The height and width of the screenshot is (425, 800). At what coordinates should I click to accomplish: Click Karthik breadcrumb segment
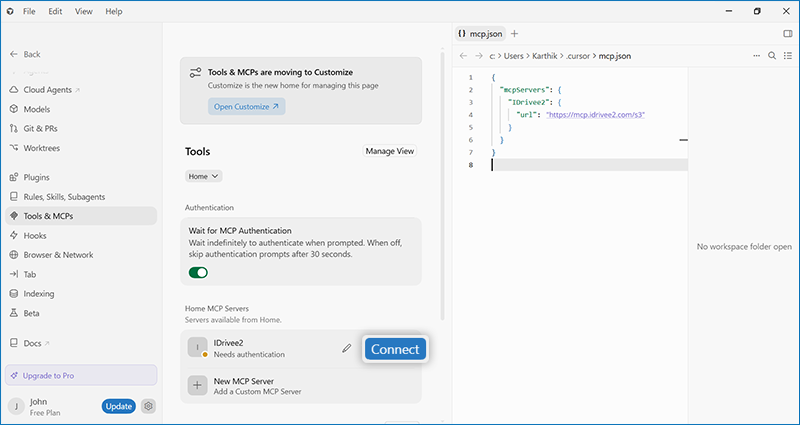(x=546, y=56)
